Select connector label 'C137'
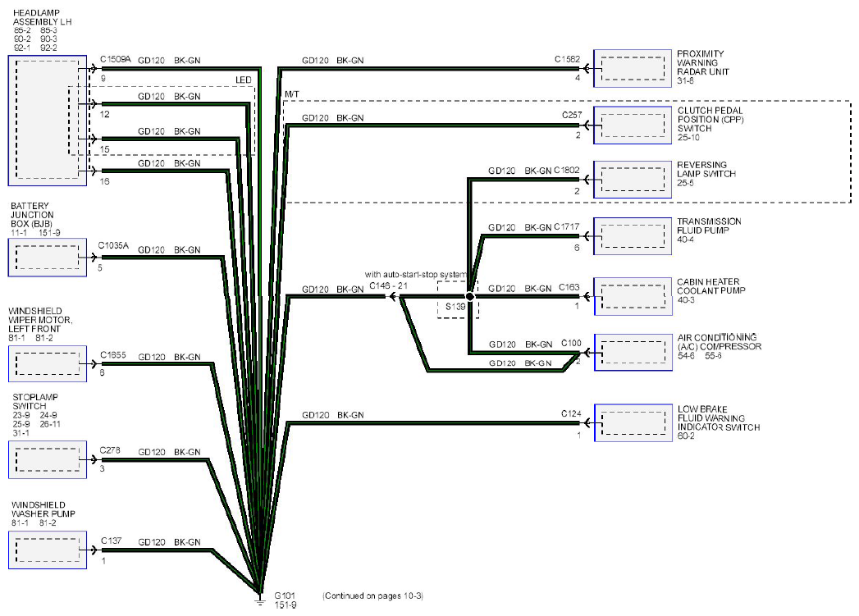 [x=112, y=541]
